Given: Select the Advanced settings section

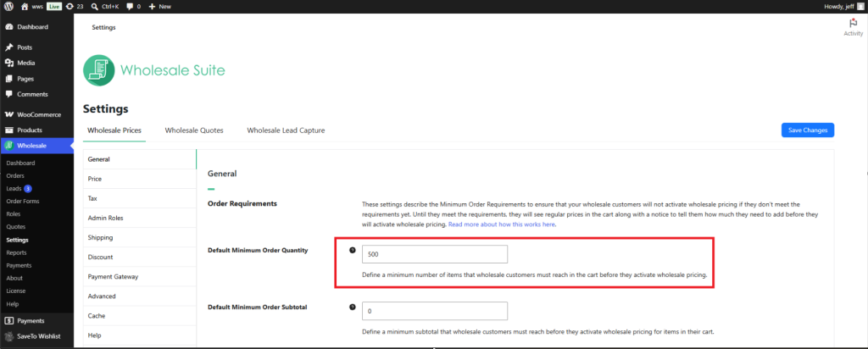Looking at the screenshot, I should 140,296.
